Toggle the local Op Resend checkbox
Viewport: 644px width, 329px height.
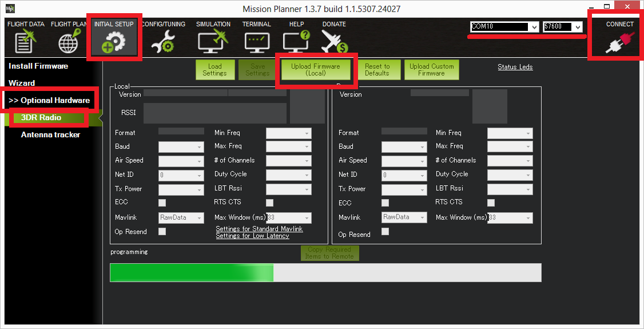(162, 232)
